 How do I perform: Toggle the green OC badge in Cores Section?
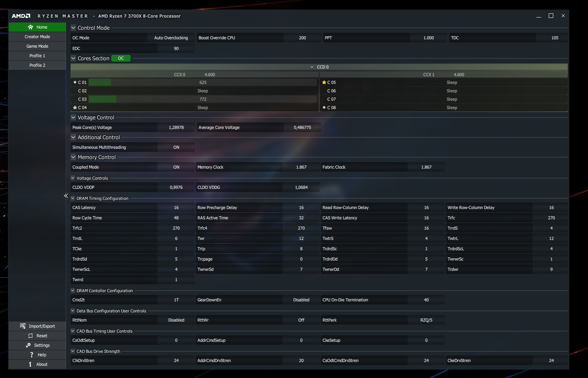click(x=121, y=58)
